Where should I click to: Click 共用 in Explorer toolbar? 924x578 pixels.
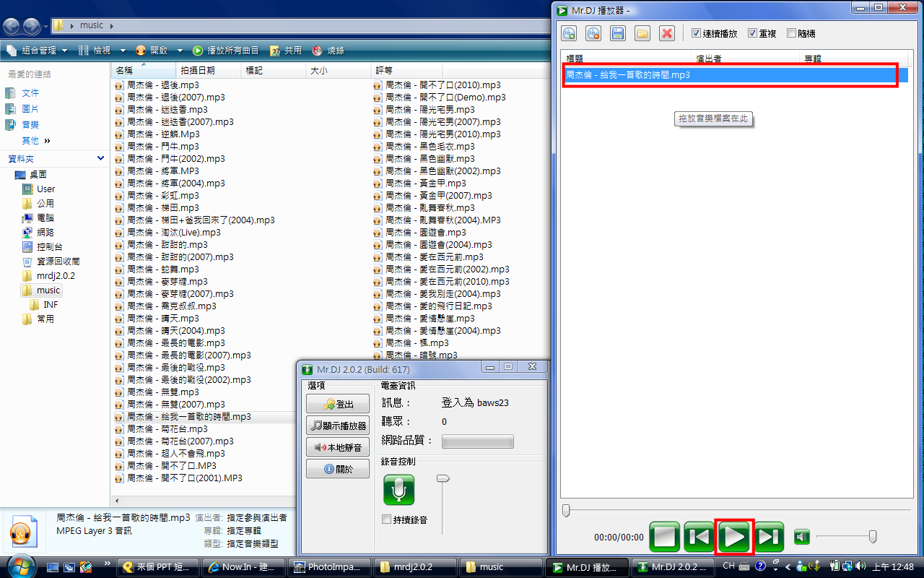pos(286,51)
